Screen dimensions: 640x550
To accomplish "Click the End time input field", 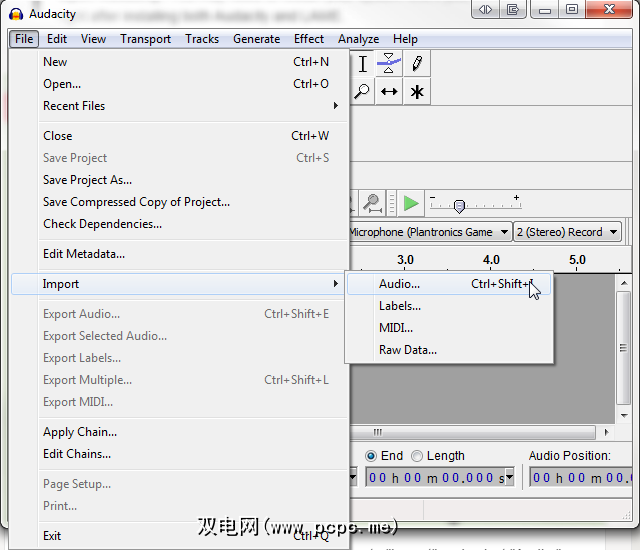I will pos(436,477).
